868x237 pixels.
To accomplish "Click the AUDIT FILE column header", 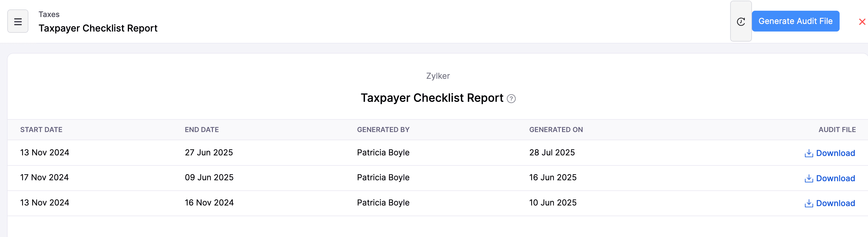I will (x=837, y=130).
